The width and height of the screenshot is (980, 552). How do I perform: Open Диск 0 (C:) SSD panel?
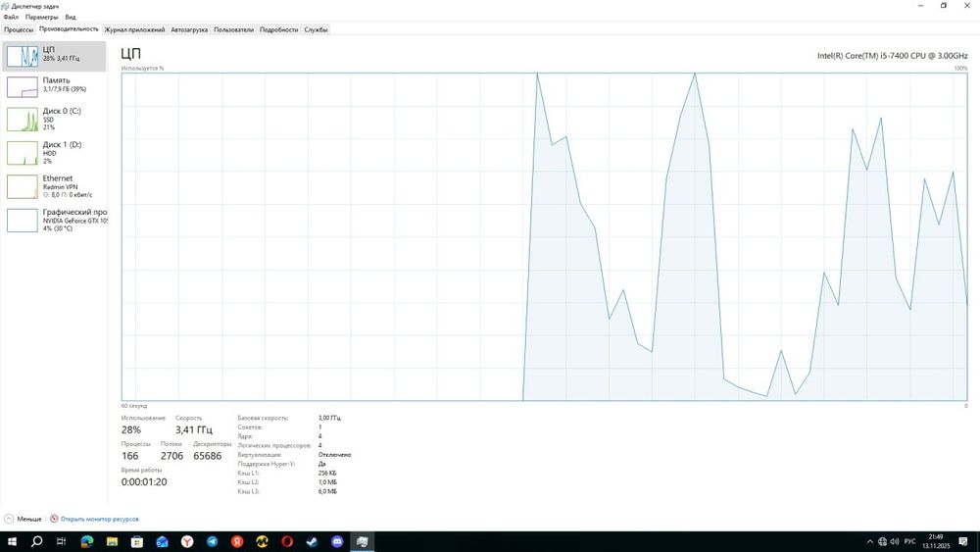coord(54,119)
